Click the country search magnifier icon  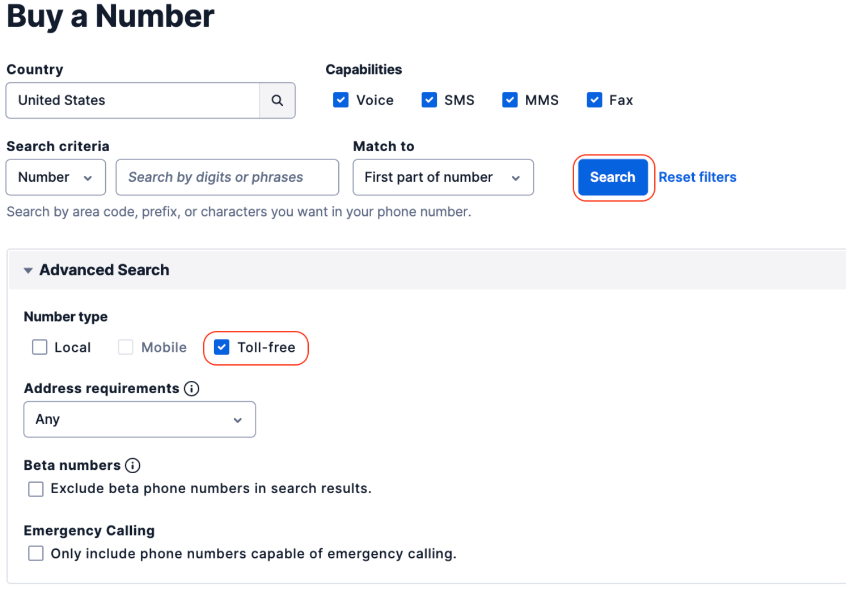pyautogui.click(x=277, y=101)
